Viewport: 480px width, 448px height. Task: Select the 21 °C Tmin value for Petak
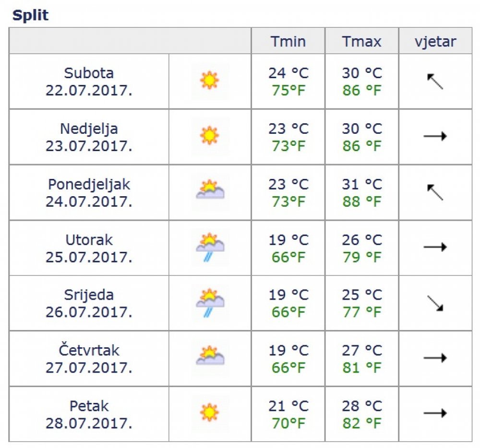pyautogui.click(x=288, y=406)
